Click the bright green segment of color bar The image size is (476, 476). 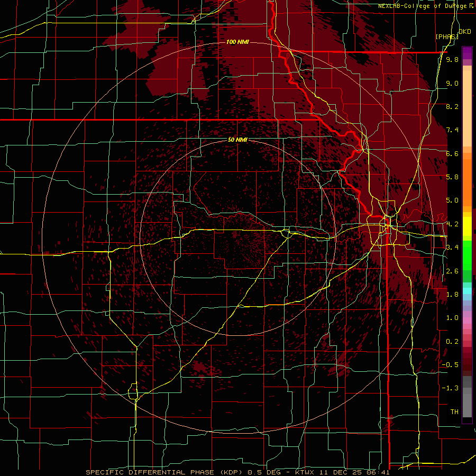coord(467,255)
